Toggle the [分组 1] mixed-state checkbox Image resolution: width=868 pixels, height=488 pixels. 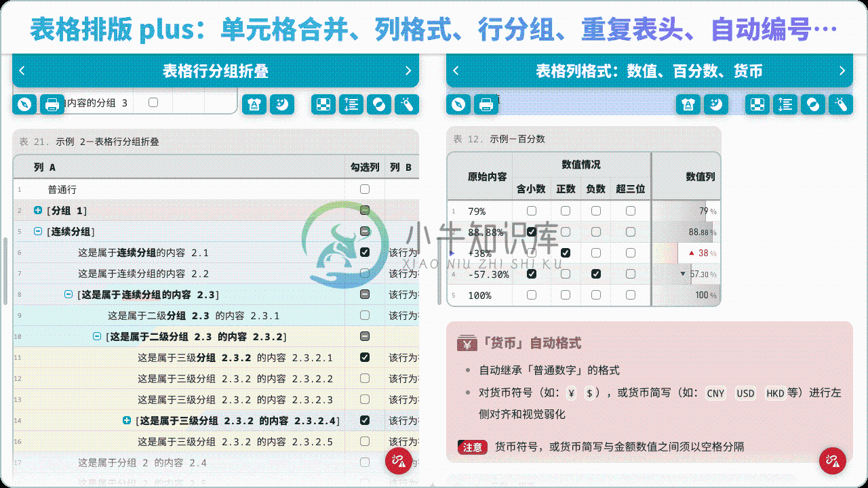[x=365, y=210]
